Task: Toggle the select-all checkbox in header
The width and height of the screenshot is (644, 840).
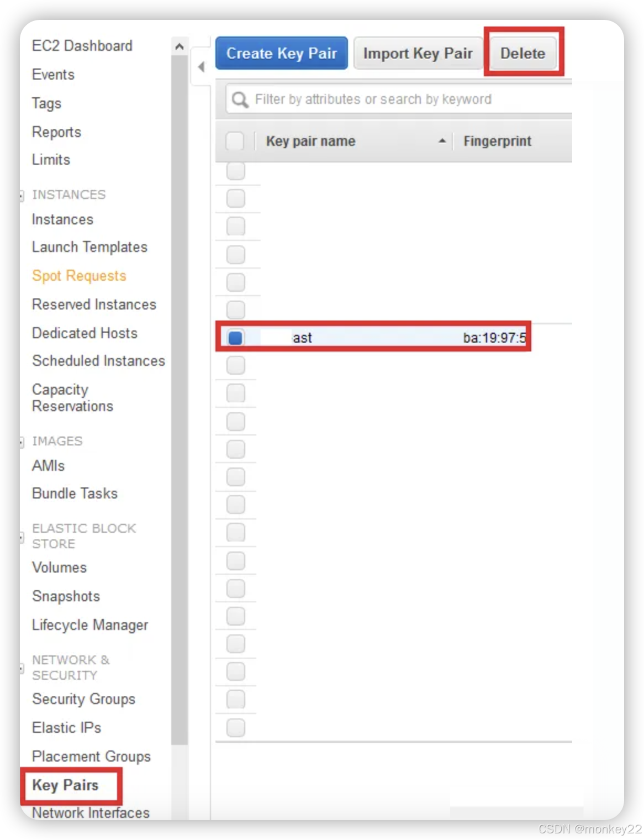Action: click(235, 141)
